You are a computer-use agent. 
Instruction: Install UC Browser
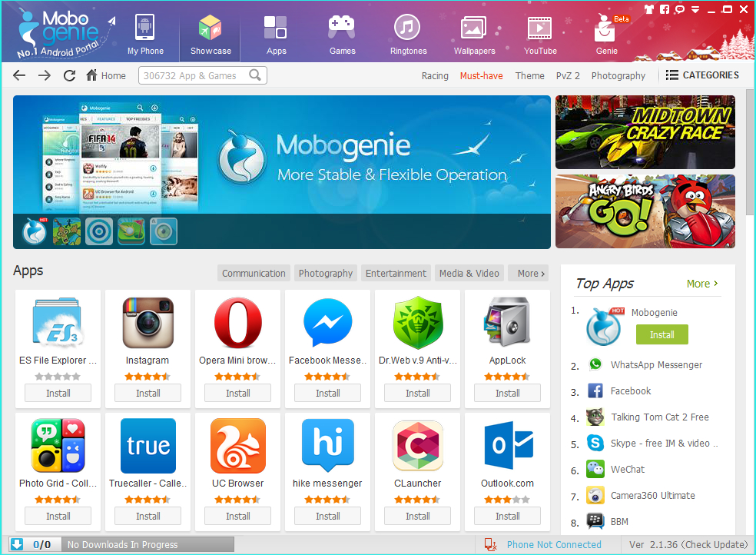pos(237,516)
